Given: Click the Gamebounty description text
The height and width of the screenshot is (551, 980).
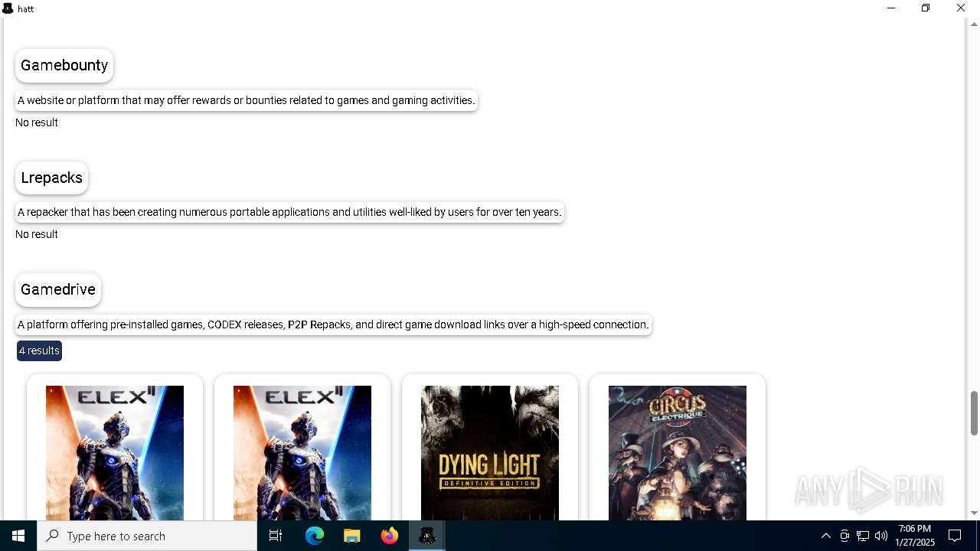Looking at the screenshot, I should [x=247, y=100].
